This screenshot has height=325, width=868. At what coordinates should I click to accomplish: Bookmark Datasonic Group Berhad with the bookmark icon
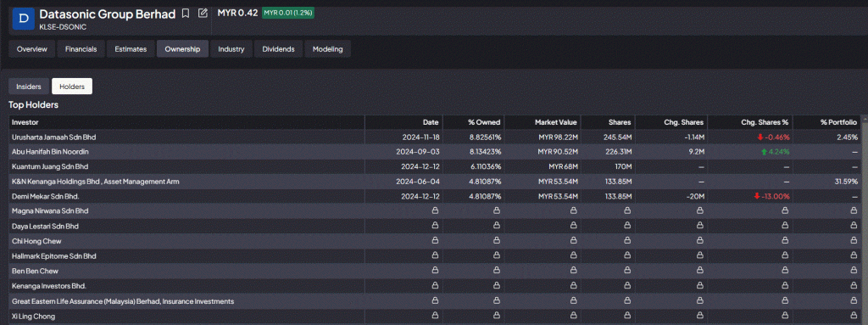point(186,13)
